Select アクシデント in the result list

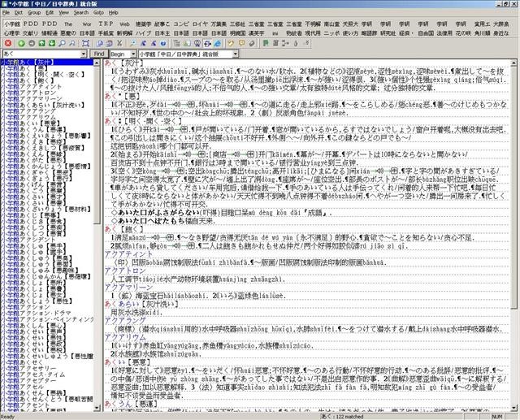(38, 240)
